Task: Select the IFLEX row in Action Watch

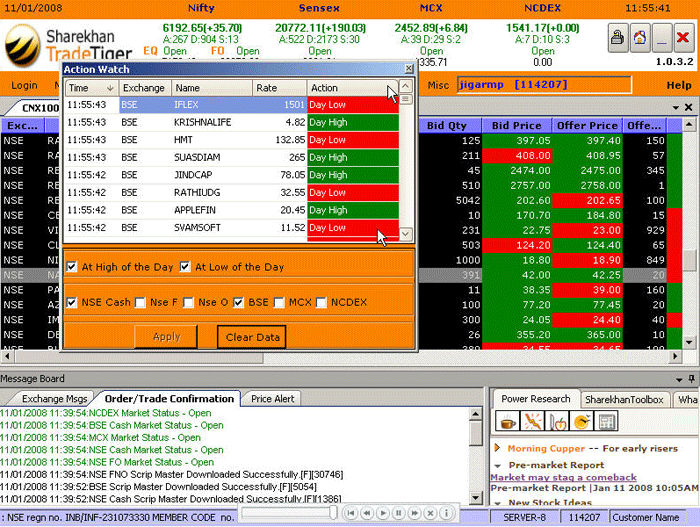Action: [x=232, y=105]
